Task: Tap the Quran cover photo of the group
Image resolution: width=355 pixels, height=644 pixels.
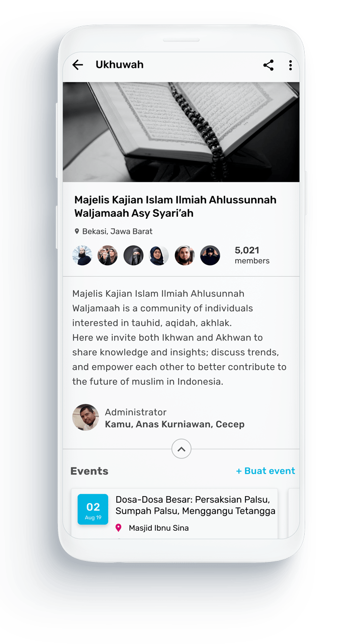Action: point(181,131)
